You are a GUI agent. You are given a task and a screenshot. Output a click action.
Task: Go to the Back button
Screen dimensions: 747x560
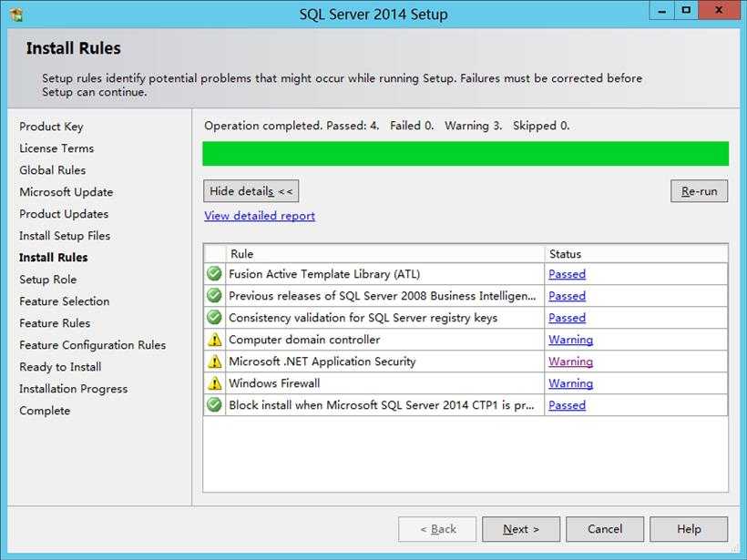(437, 529)
